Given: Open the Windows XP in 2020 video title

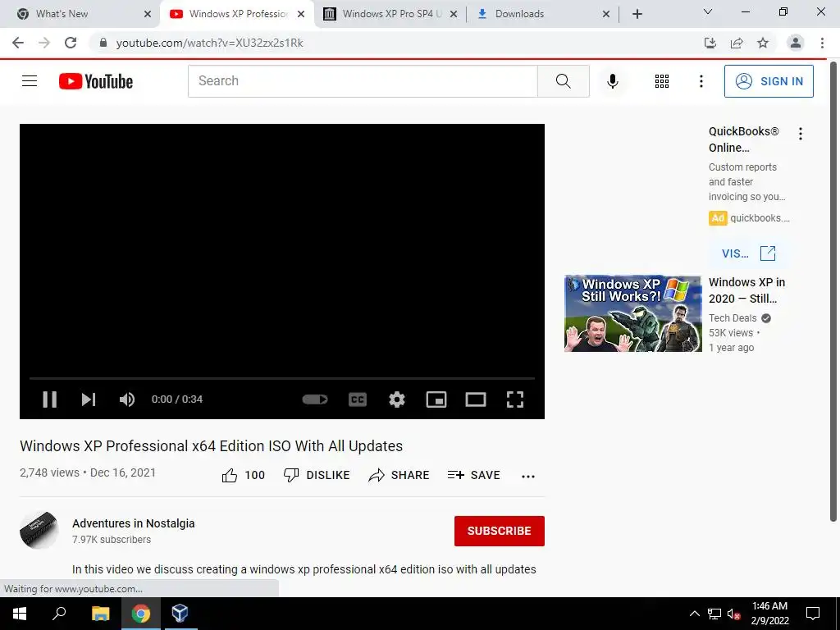Looking at the screenshot, I should click(x=746, y=290).
